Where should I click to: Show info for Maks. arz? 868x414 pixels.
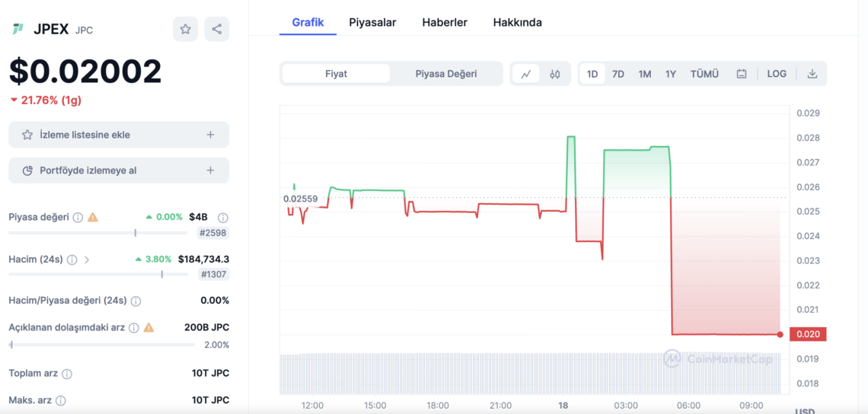coord(61,400)
